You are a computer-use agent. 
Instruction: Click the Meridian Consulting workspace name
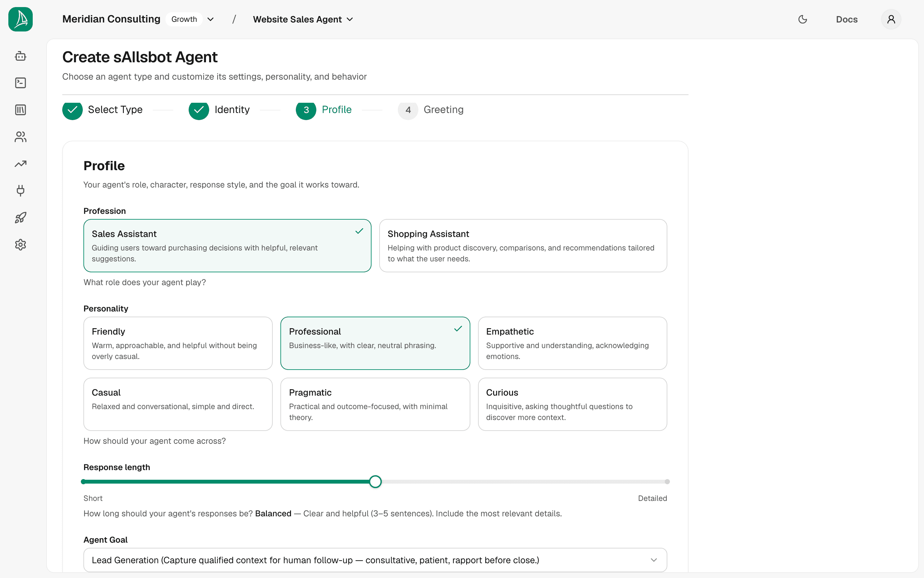111,19
